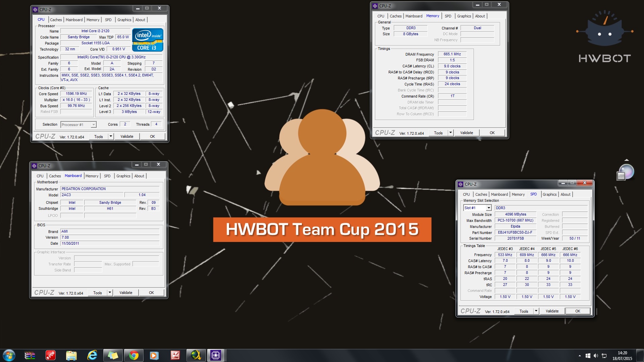
Task: Click the DRAM Frequency value 665.1 MHz
Action: click(x=452, y=54)
